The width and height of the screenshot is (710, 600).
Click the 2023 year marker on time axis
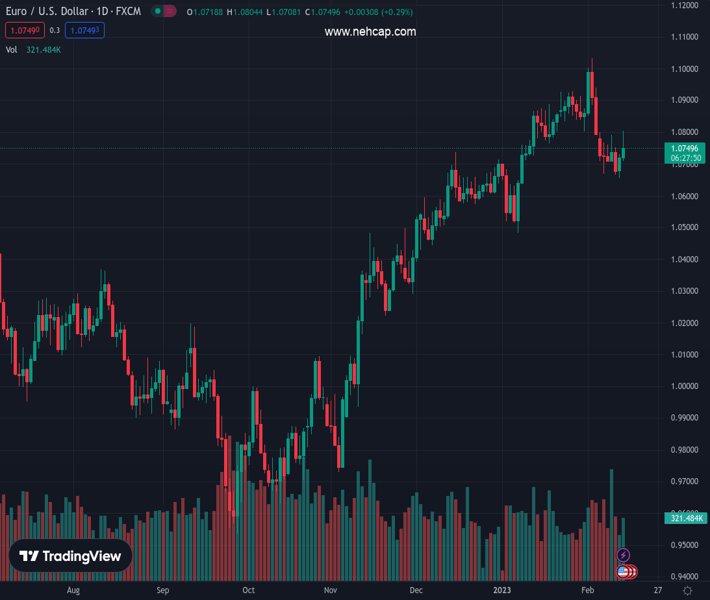(x=502, y=591)
